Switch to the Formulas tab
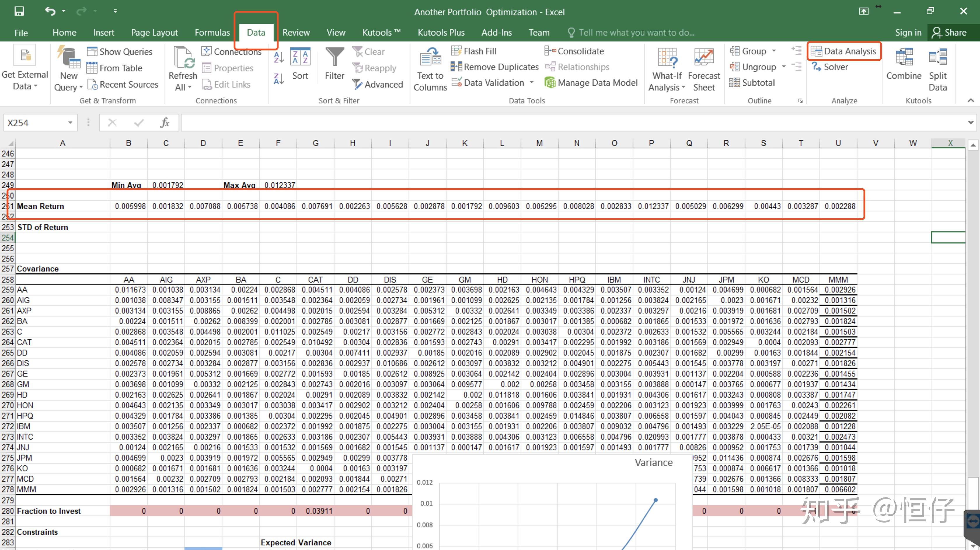Image resolution: width=980 pixels, height=550 pixels. 212,33
